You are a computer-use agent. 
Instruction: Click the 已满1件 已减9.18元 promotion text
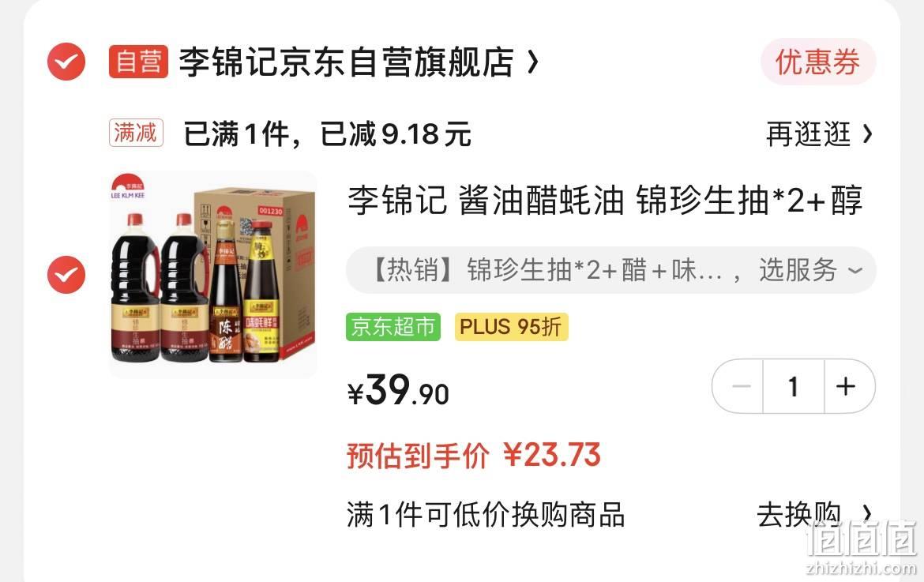point(327,133)
